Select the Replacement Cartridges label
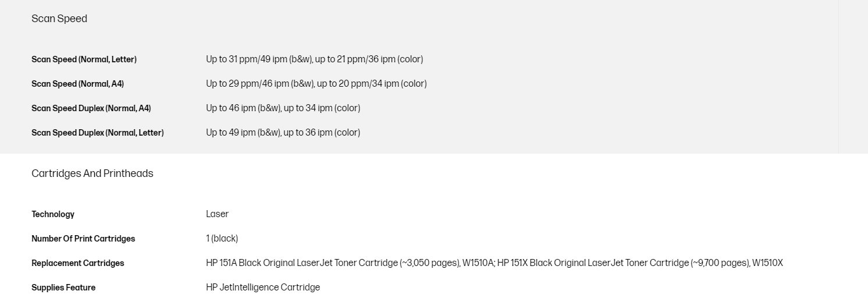 coord(77,263)
